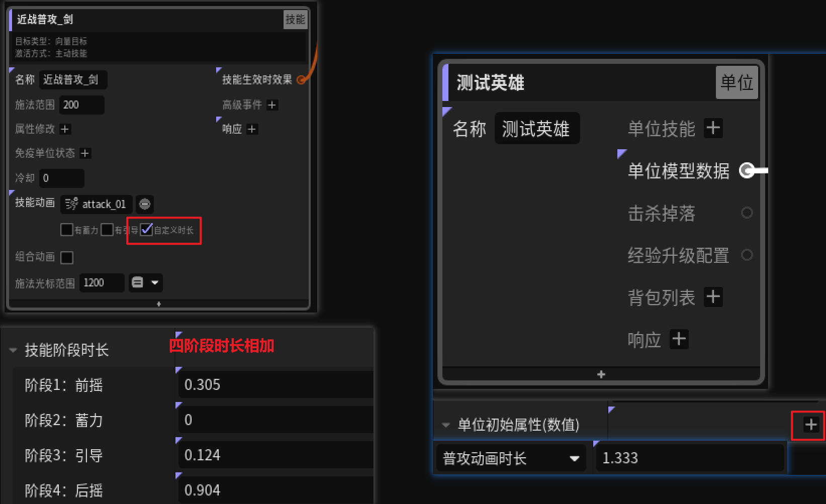Add an entry next to 免疫单位状态
826x504 pixels.
click(x=85, y=153)
